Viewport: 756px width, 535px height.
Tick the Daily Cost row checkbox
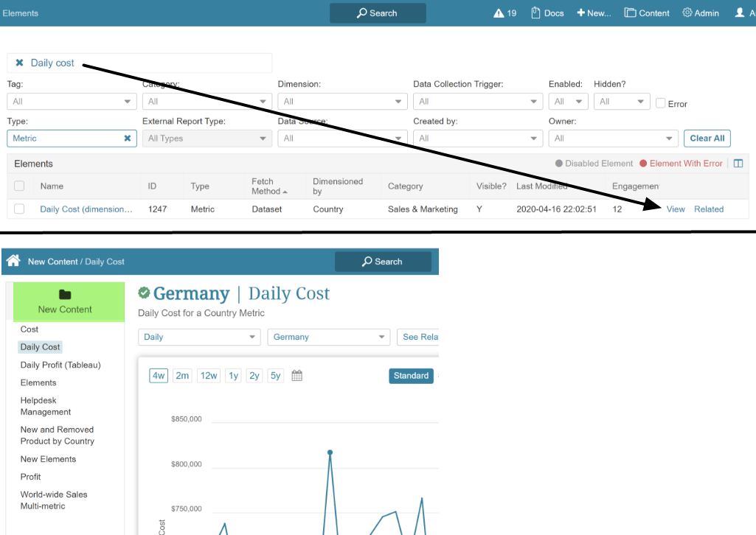[19, 209]
